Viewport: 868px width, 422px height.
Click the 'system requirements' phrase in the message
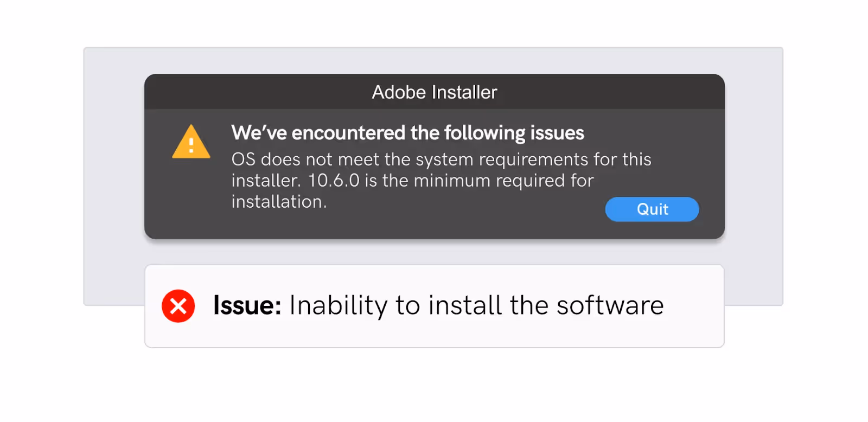[x=502, y=160]
